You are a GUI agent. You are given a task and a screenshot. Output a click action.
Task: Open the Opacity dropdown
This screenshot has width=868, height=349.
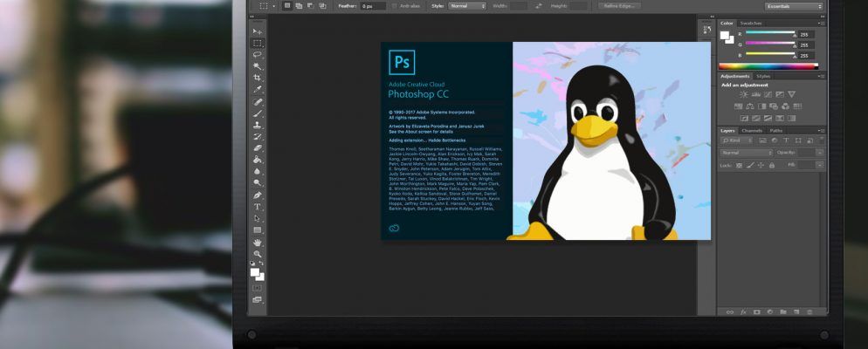pos(819,153)
